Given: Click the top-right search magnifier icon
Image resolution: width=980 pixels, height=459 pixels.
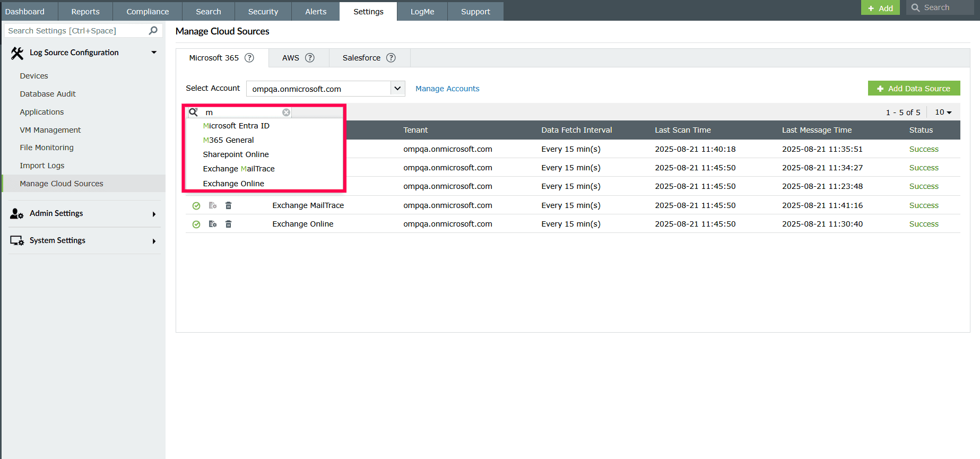Looking at the screenshot, I should tap(916, 7).
